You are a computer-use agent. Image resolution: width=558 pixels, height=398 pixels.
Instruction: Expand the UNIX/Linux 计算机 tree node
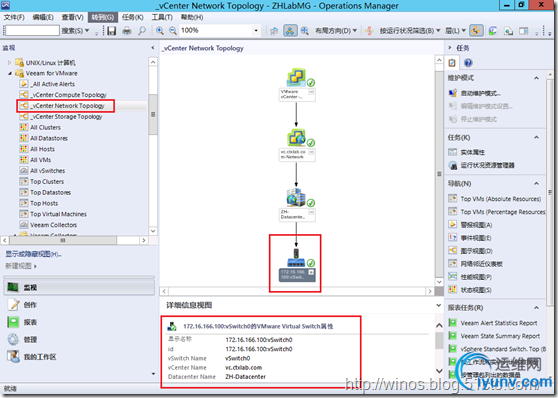pyautogui.click(x=9, y=63)
